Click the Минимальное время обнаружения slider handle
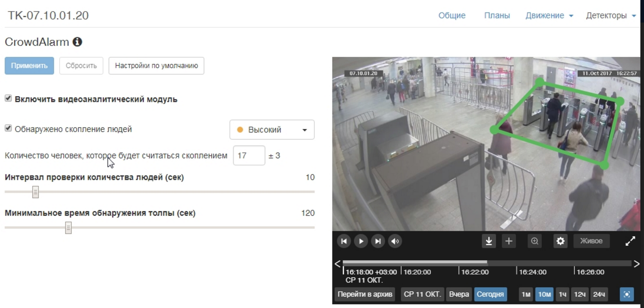The width and height of the screenshot is (644, 308). click(68, 228)
